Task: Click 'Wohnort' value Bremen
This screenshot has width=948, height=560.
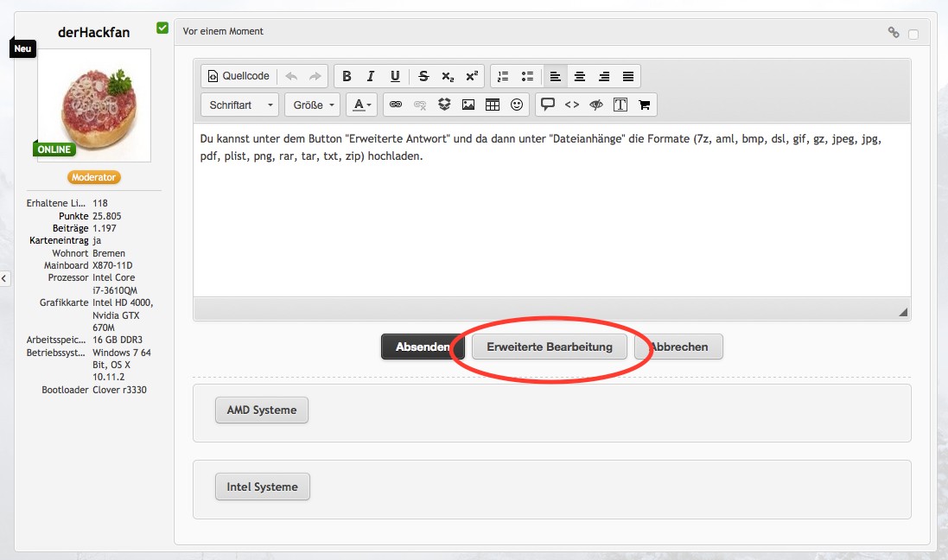Action: point(109,253)
